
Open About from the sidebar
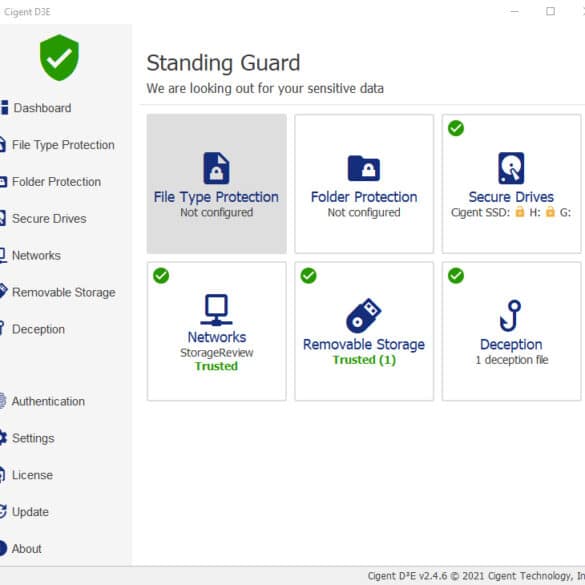tap(26, 549)
